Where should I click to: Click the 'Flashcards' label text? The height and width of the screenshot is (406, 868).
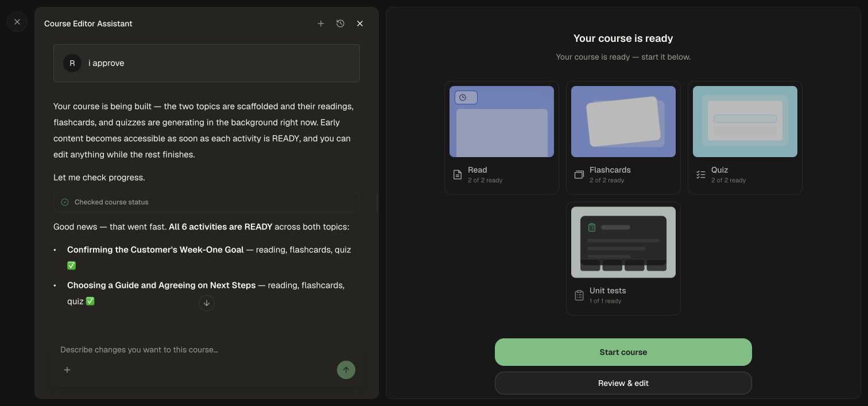point(610,170)
